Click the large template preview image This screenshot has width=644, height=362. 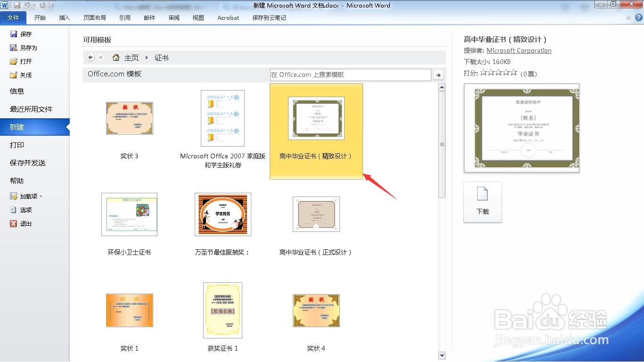tap(521, 128)
